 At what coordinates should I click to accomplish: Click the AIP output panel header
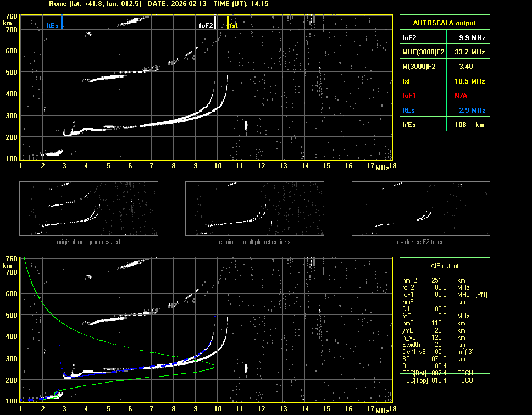click(x=444, y=266)
